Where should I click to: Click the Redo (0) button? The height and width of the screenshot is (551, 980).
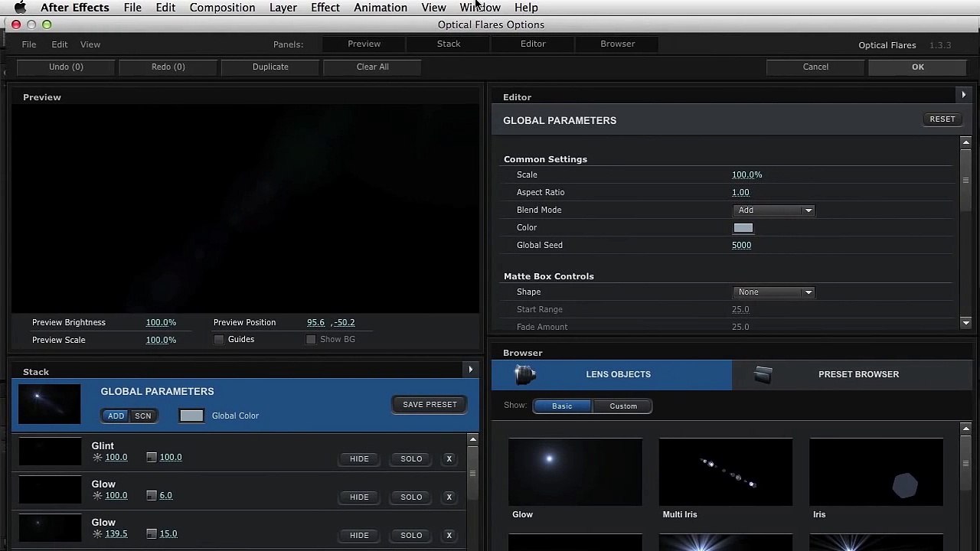(x=168, y=67)
